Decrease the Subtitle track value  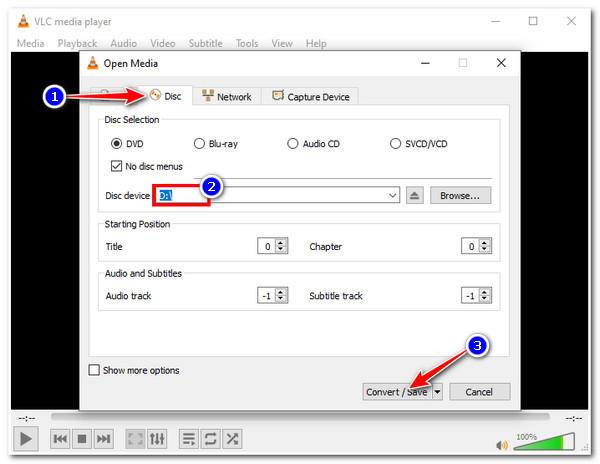484,299
